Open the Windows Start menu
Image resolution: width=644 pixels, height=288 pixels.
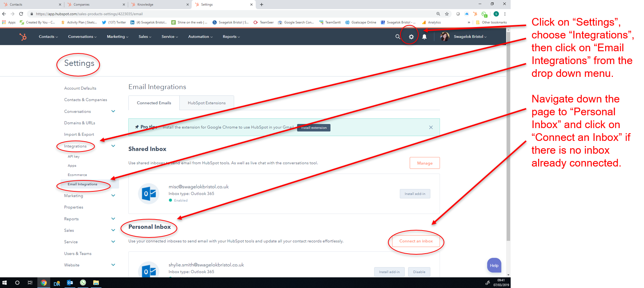pyautogui.click(x=5, y=283)
